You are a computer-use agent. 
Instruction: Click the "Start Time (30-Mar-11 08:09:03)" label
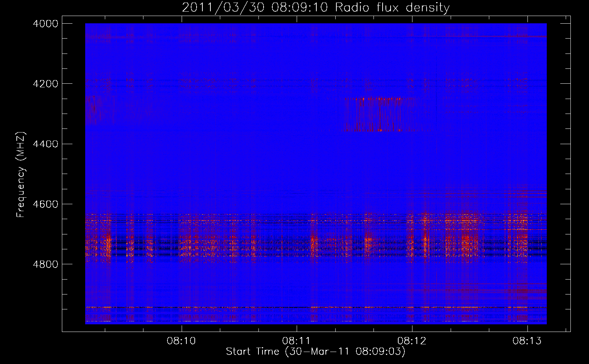coord(316,352)
